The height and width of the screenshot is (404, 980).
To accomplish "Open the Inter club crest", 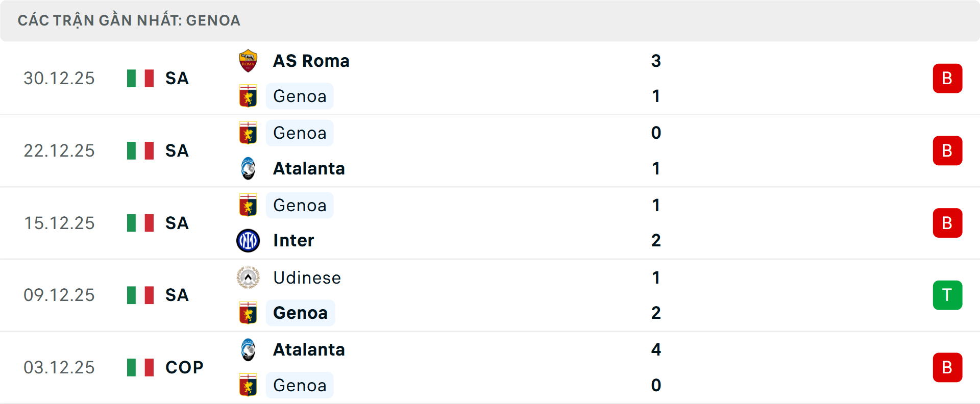I will [x=248, y=240].
